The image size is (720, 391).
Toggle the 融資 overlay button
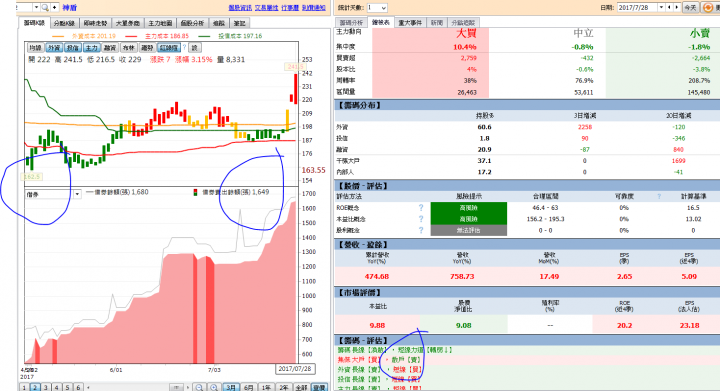click(110, 48)
